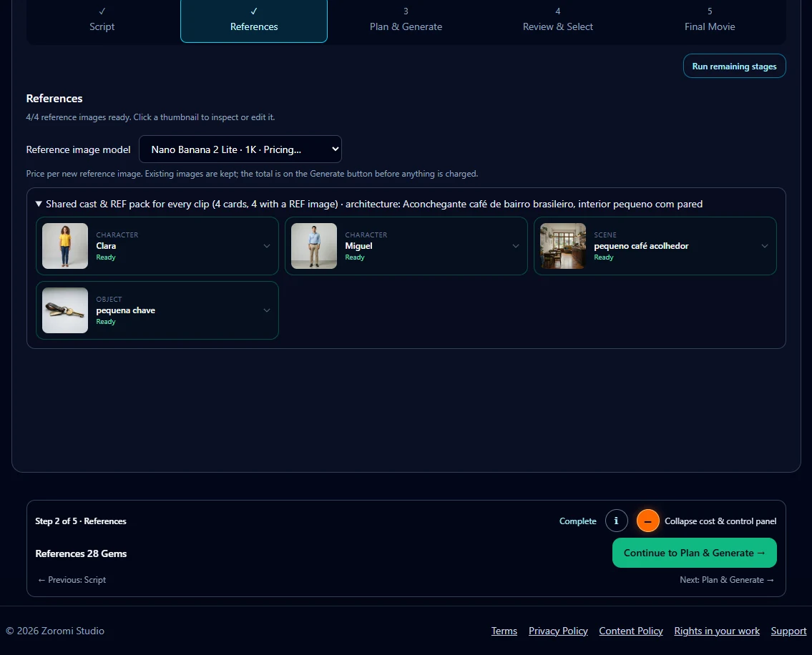812x655 pixels.
Task: Inspect Clara's reference thumbnail
Action: coord(65,246)
